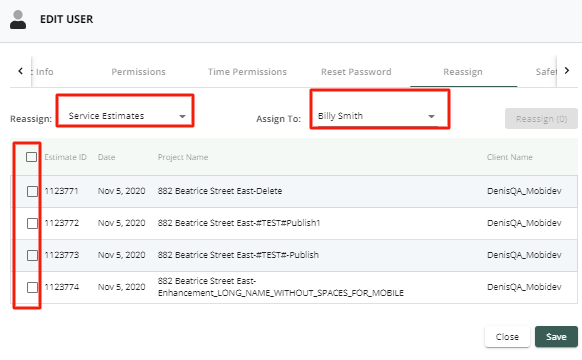Click the EDIT USER heading
This screenshot has height=360, width=582.
[66, 19]
